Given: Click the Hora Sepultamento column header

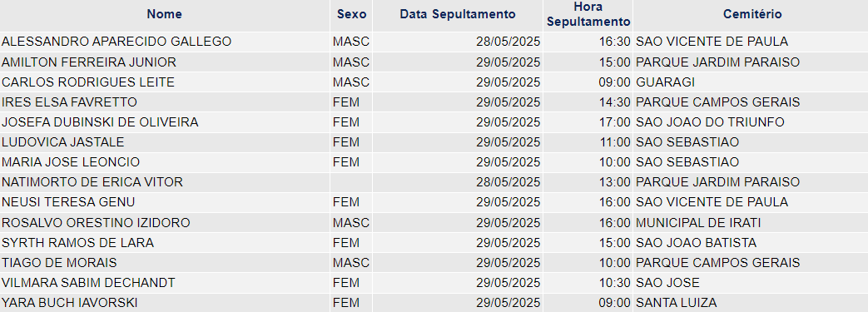Looking at the screenshot, I should point(588,14).
